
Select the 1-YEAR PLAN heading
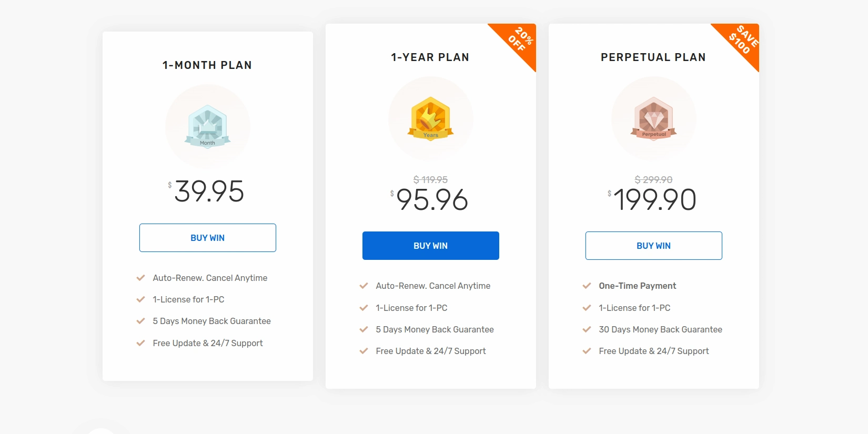pos(430,57)
